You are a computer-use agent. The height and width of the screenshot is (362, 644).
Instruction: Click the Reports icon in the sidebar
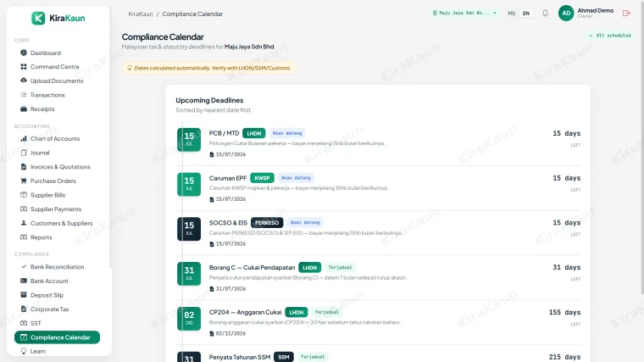coord(24,237)
